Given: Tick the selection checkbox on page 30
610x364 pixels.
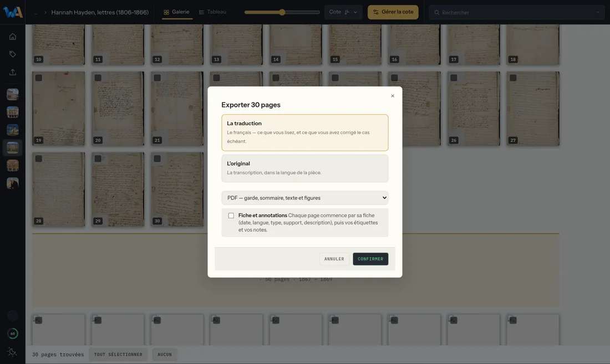Looking at the screenshot, I should coord(157,158).
